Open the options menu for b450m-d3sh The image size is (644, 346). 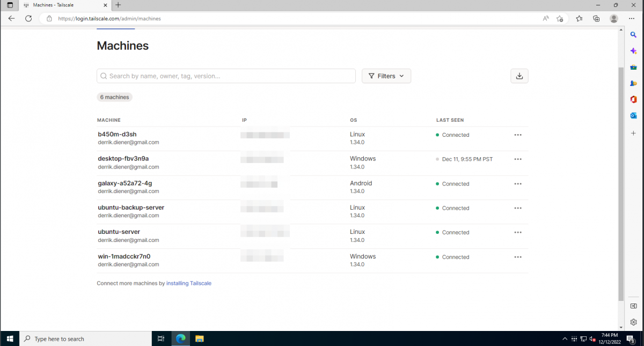[x=517, y=135]
